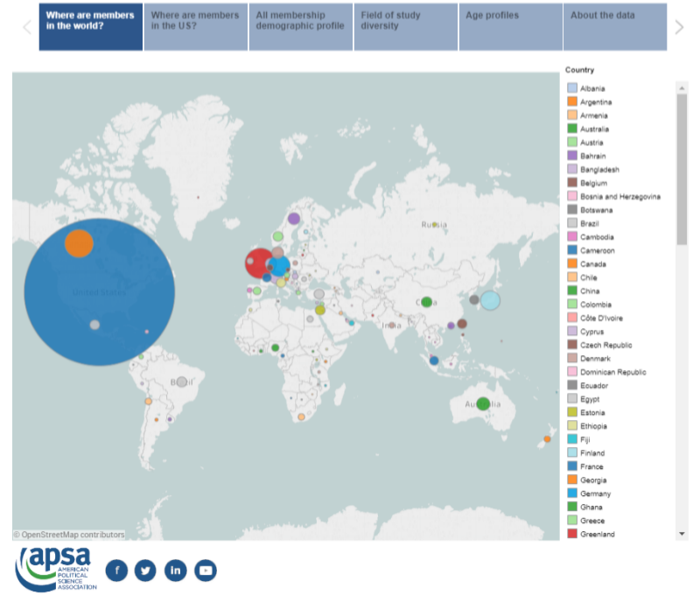The height and width of the screenshot is (602, 700).
Task: Click the Albania swatch in the Country legend
Action: (x=573, y=87)
